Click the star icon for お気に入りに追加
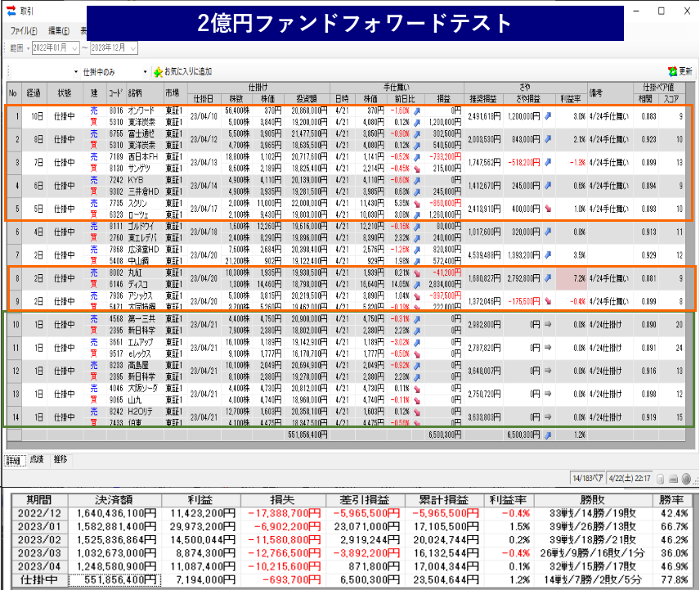Viewport: 700px width, 590px height. coord(157,71)
